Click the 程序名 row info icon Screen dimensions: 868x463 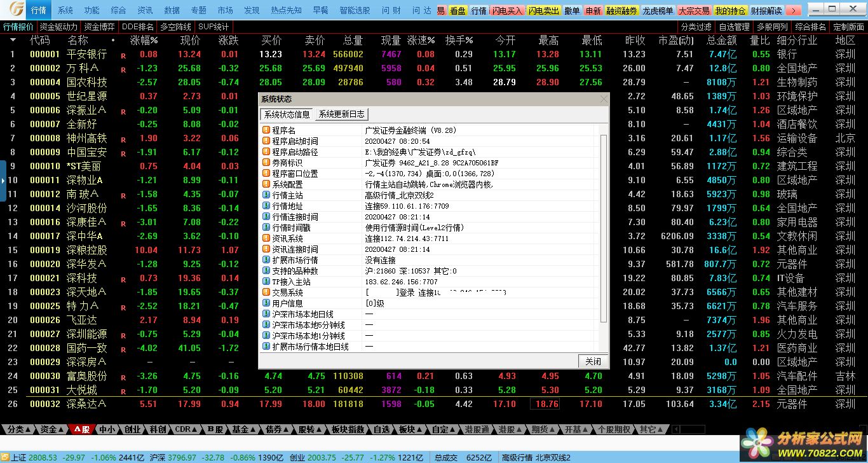266,130
